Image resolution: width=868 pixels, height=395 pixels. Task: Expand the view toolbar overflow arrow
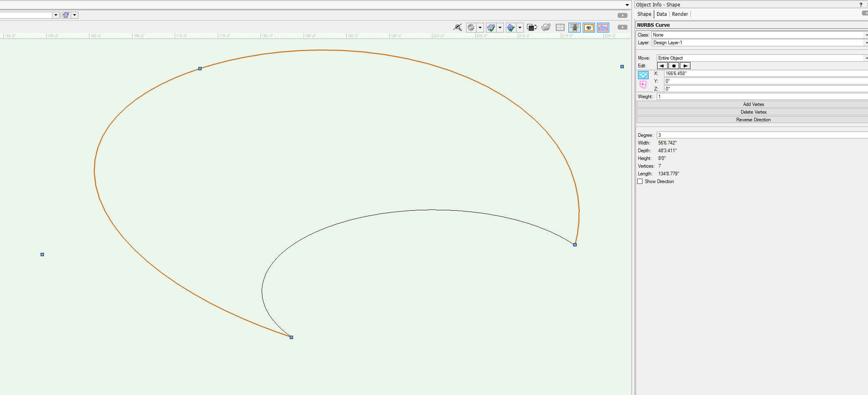pos(623,27)
